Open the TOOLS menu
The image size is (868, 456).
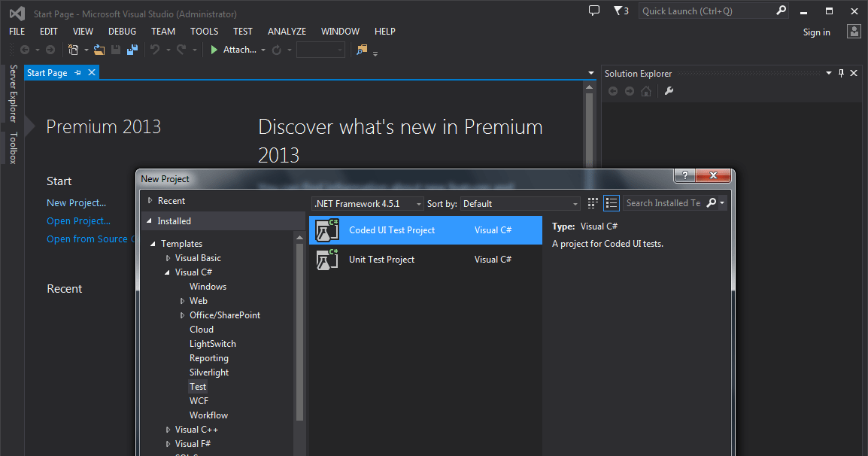(204, 32)
